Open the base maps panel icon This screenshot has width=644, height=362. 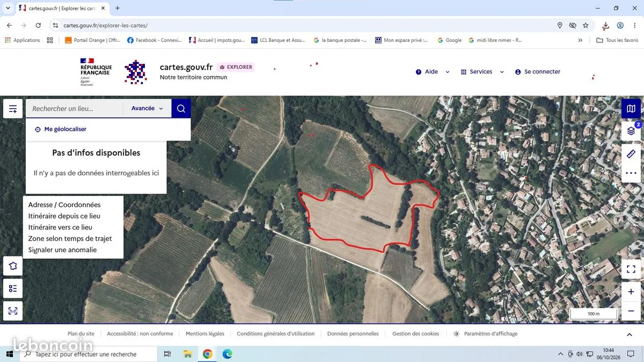pos(631,108)
